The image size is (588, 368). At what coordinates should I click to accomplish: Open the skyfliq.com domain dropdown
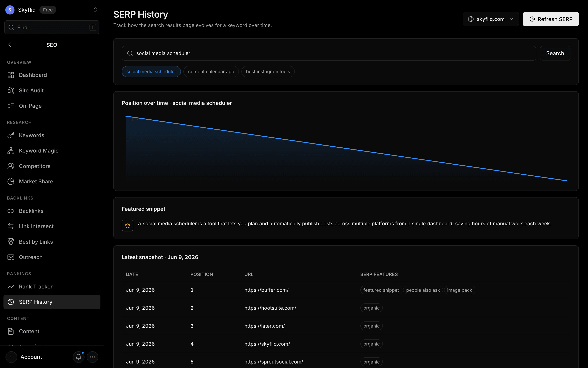[491, 19]
